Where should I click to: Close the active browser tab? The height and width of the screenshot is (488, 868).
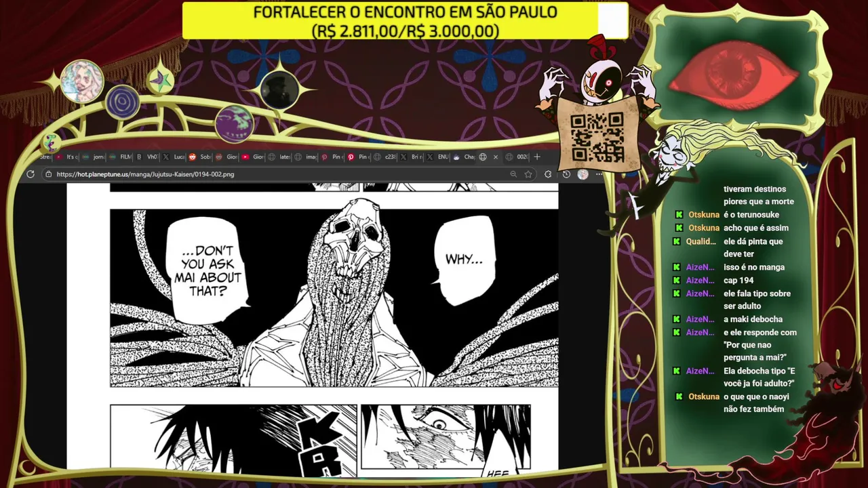[496, 157]
